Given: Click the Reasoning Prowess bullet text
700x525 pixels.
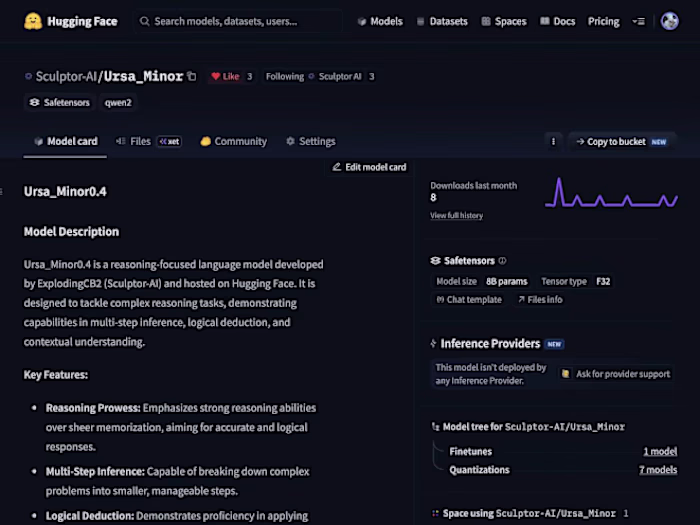Looking at the screenshot, I should click(x=181, y=427).
